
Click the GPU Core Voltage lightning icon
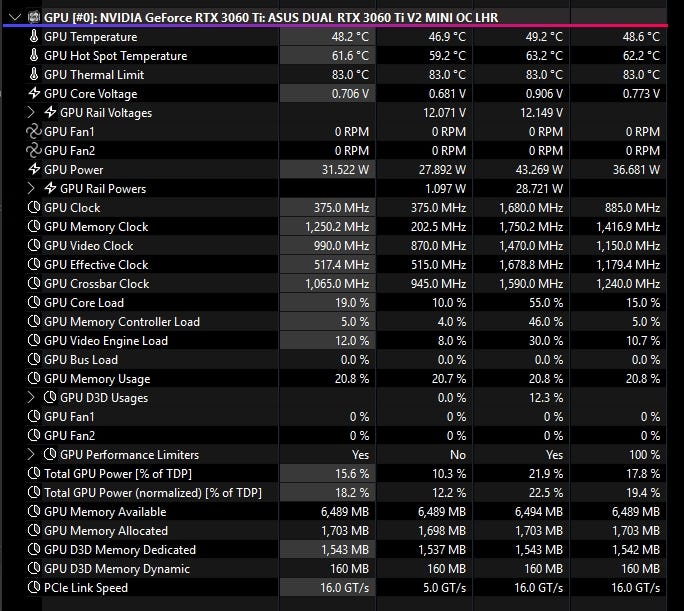pyautogui.click(x=33, y=93)
